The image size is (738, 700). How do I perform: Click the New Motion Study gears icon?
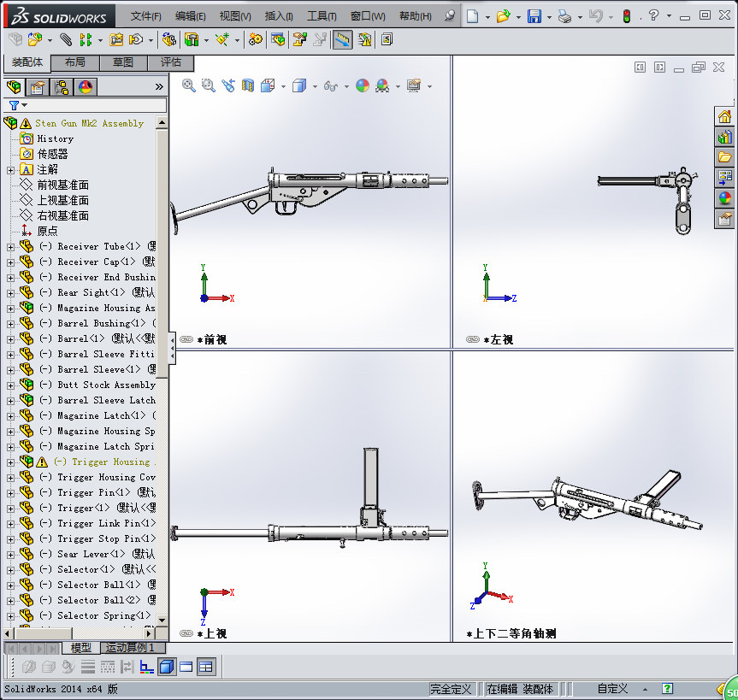pos(256,39)
